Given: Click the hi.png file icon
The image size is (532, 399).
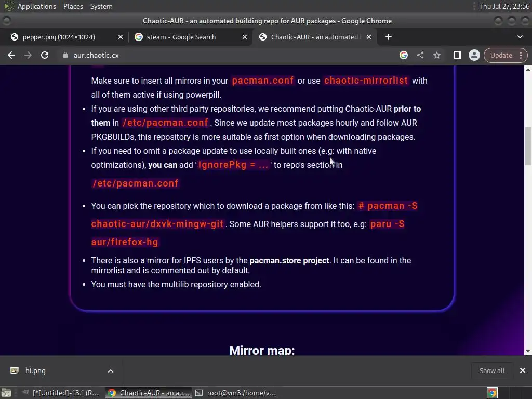Looking at the screenshot, I should [15, 370].
